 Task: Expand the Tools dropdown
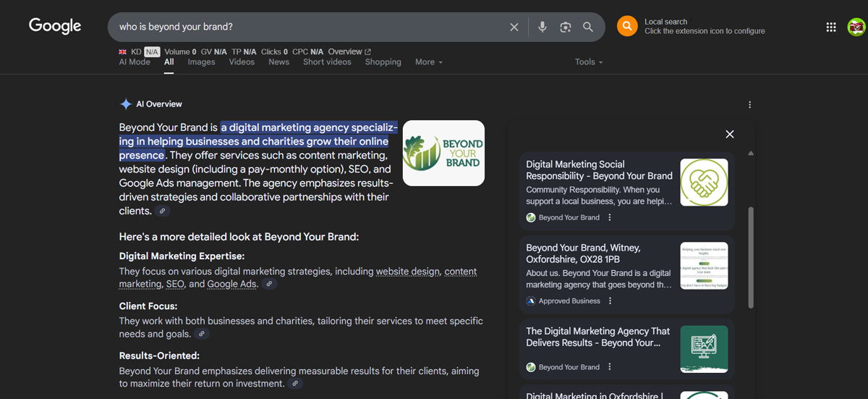[x=589, y=62]
